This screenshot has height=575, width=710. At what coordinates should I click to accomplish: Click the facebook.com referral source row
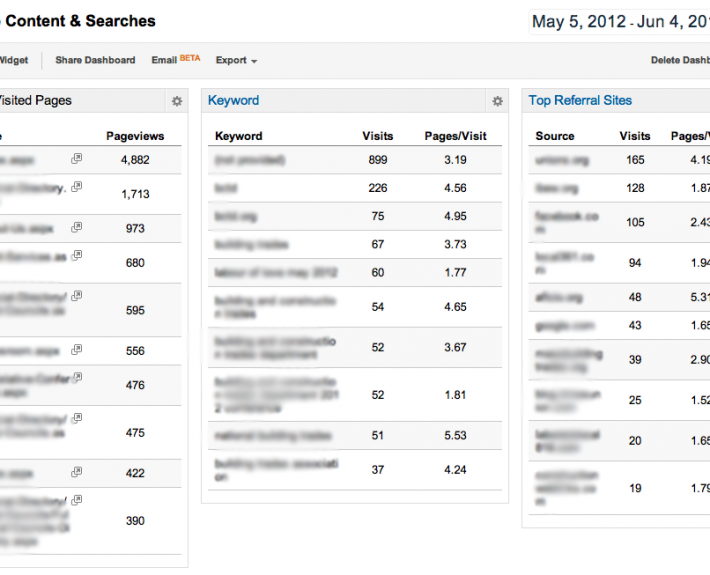pyautogui.click(x=566, y=222)
